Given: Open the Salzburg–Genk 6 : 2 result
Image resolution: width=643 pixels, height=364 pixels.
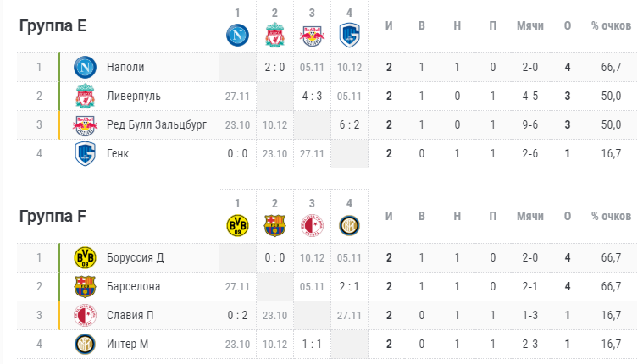Looking at the screenshot, I should tap(349, 124).
